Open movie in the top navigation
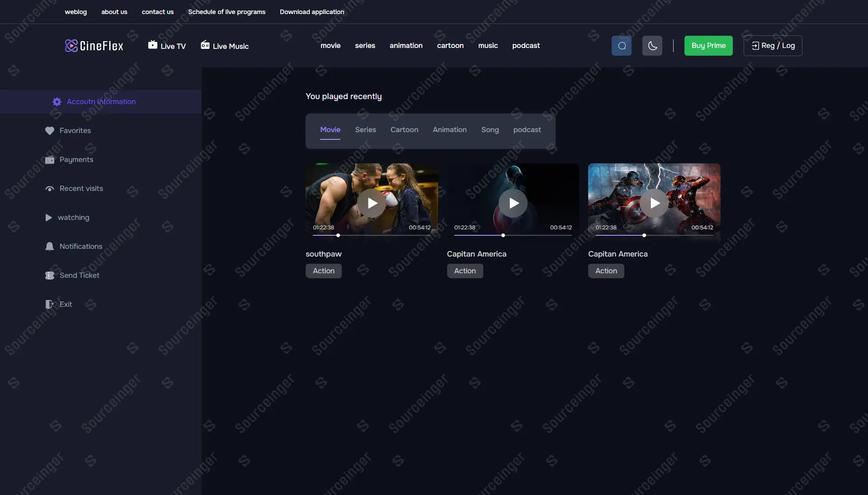Viewport: 868px width, 495px height. coord(330,46)
